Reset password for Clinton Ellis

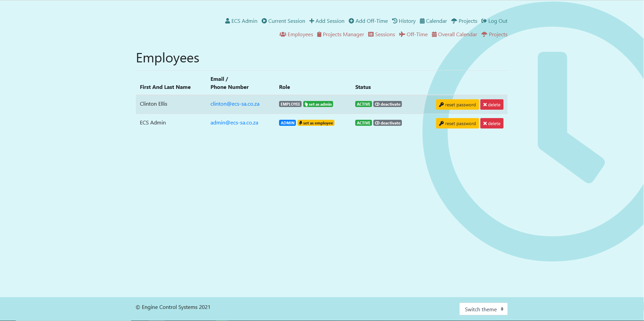coord(457,104)
